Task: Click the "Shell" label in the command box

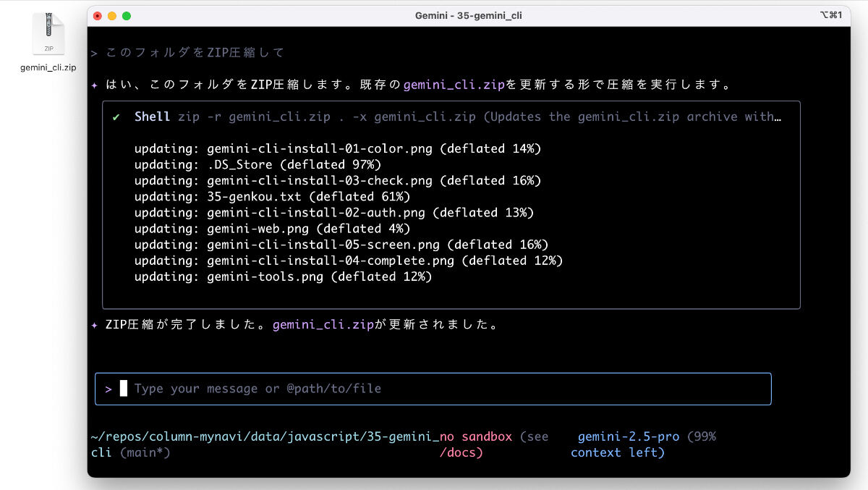Action: tap(152, 117)
